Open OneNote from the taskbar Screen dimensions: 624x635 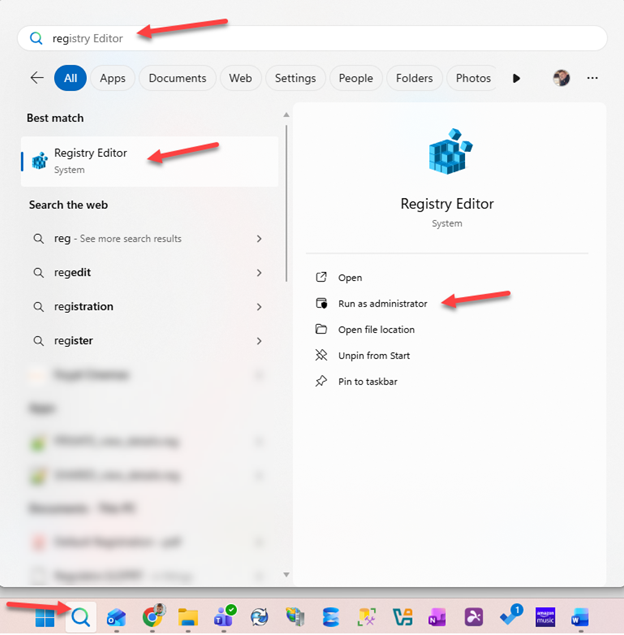coord(437,617)
